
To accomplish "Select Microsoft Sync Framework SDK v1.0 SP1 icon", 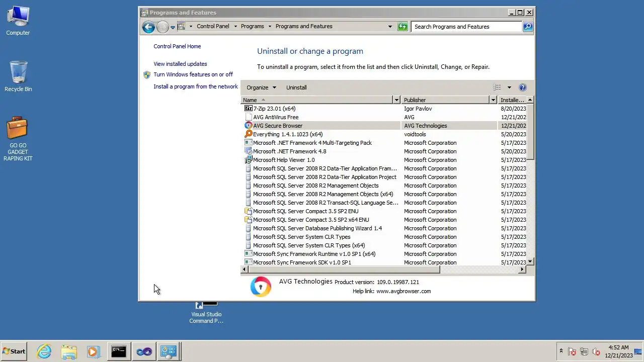I will pyautogui.click(x=248, y=262).
